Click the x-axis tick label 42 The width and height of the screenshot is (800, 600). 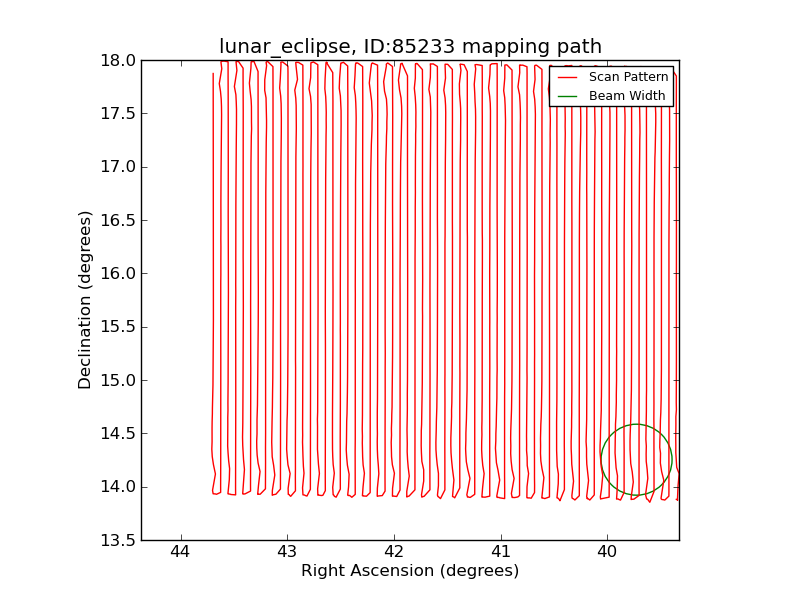coord(394,552)
